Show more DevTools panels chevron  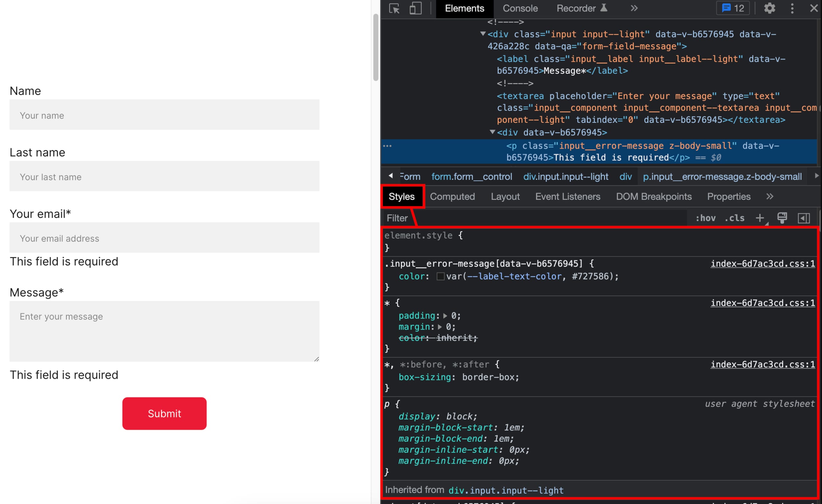point(634,8)
